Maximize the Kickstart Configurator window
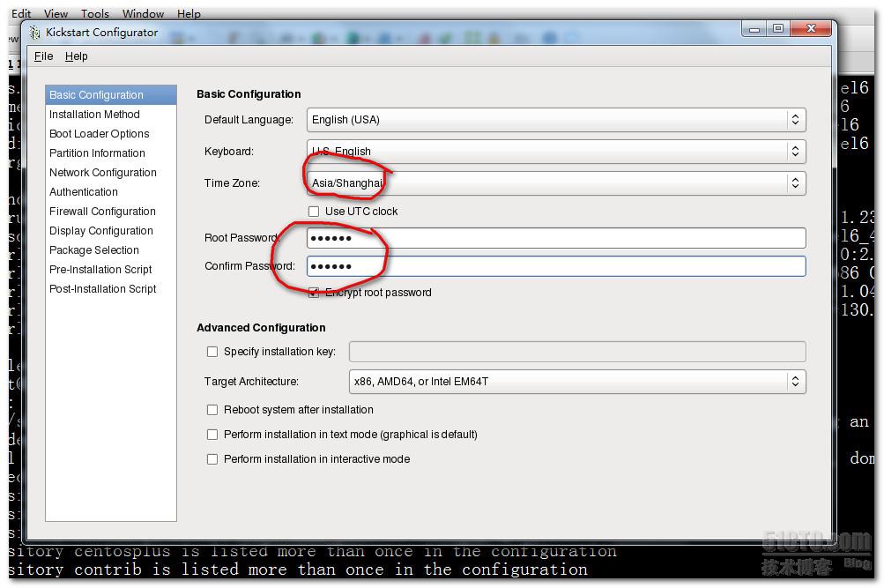 pos(778,29)
